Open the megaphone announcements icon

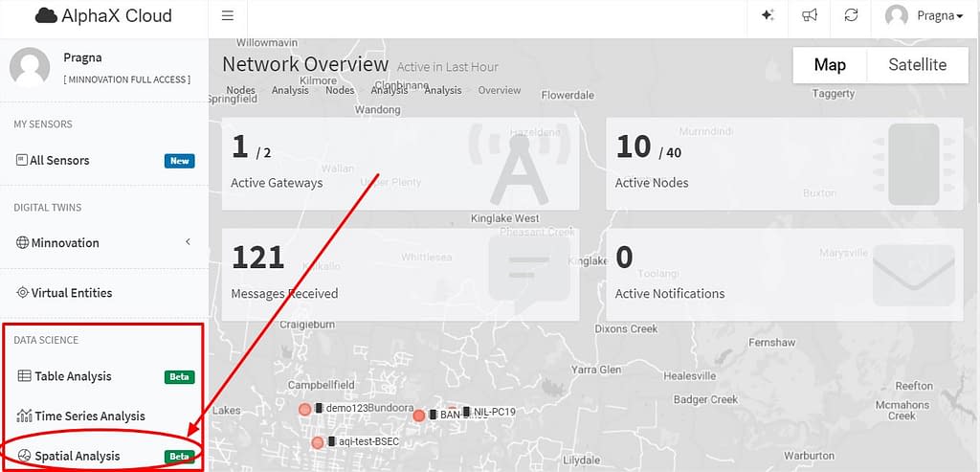(x=810, y=15)
